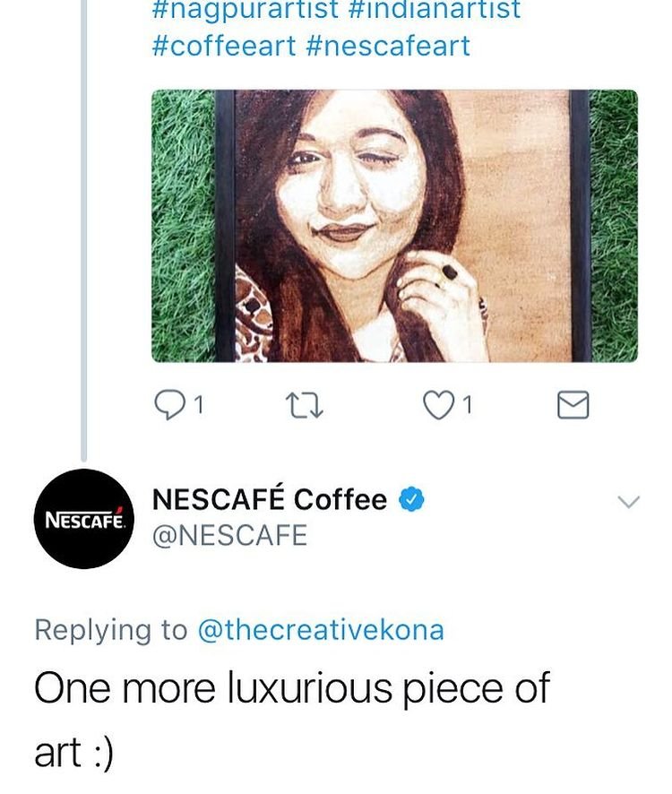
Task: Open the coffee portrait image
Action: pos(394,226)
